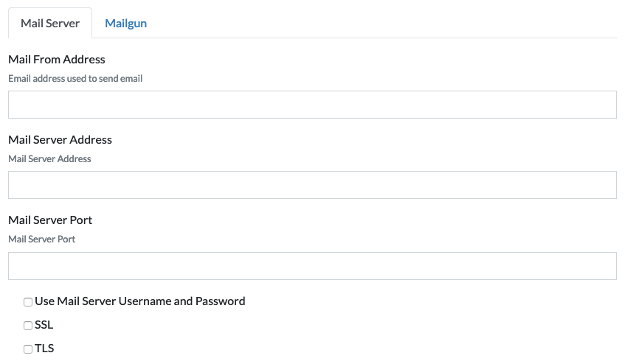Click empty space right of TLS label

[x=295, y=349]
